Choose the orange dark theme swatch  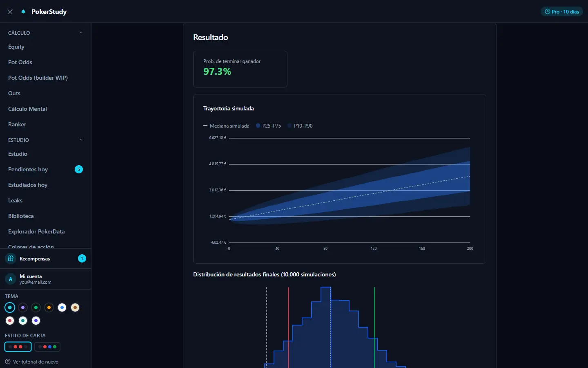coord(49,307)
